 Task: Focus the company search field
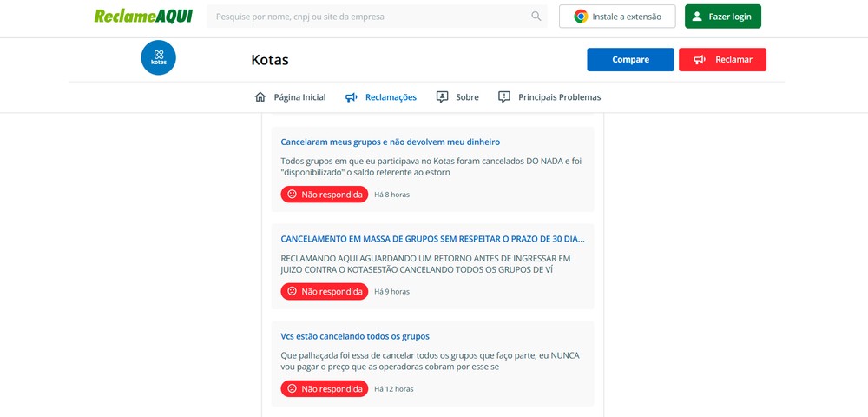click(x=377, y=16)
